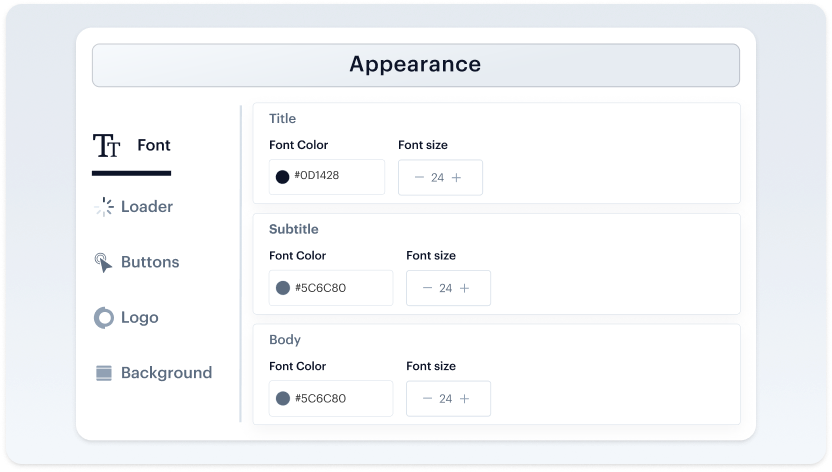Click the Title section heading
The width and height of the screenshot is (832, 472).
(x=282, y=119)
